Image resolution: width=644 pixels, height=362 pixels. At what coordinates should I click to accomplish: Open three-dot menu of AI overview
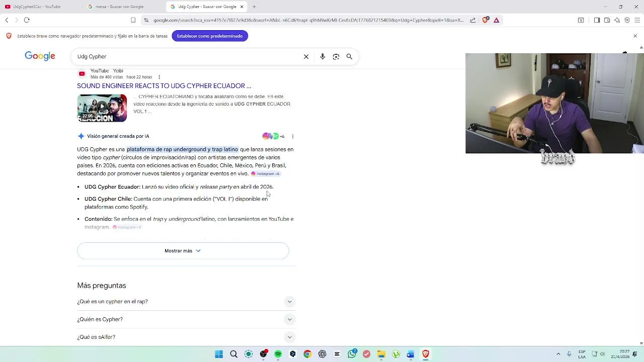[x=293, y=136]
